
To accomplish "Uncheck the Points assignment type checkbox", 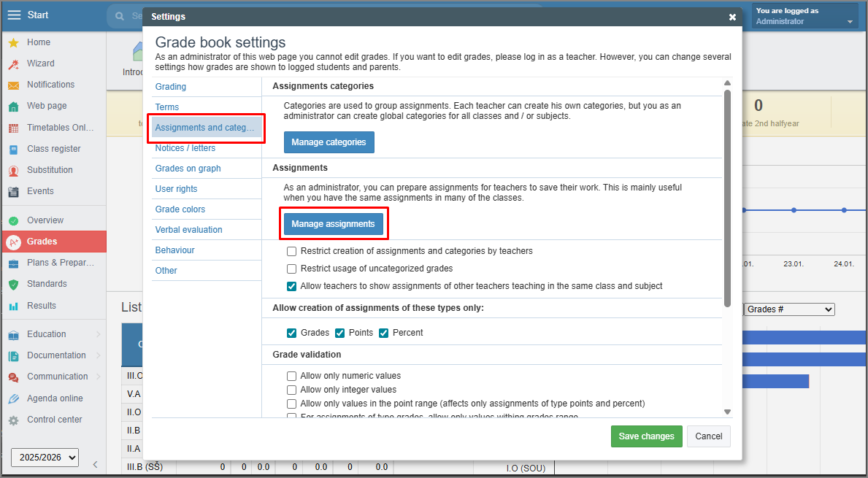I will pos(339,333).
